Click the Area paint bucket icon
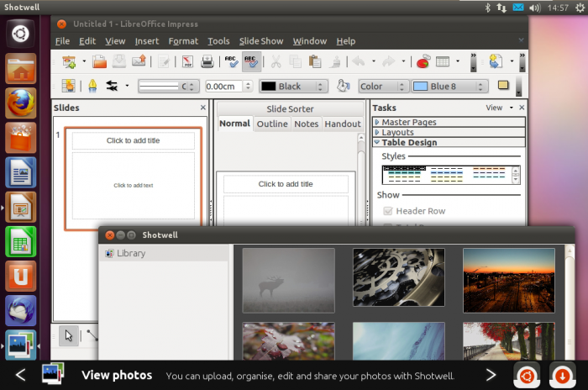This screenshot has width=588, height=390. [x=343, y=86]
